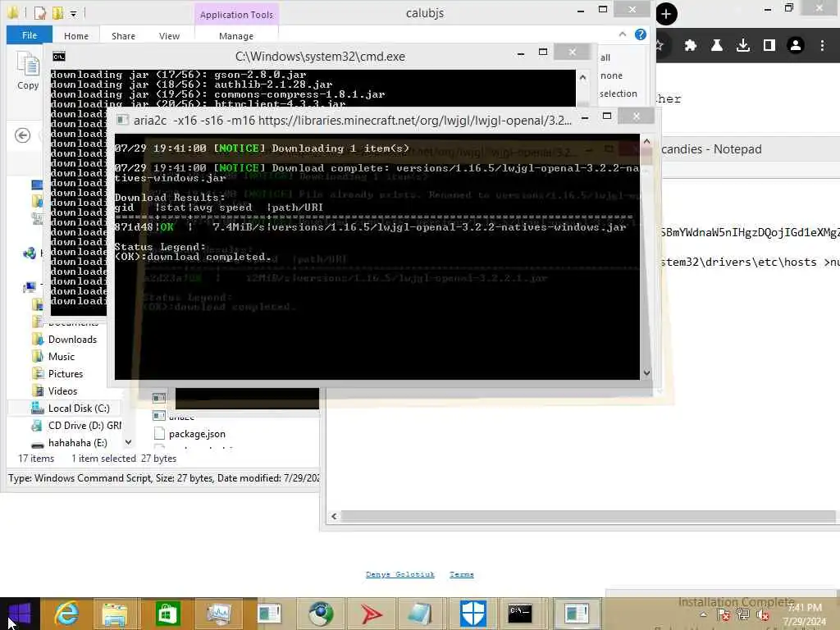The height and width of the screenshot is (630, 840).
Task: Open a new browser tab with plus button
Action: coord(666,13)
